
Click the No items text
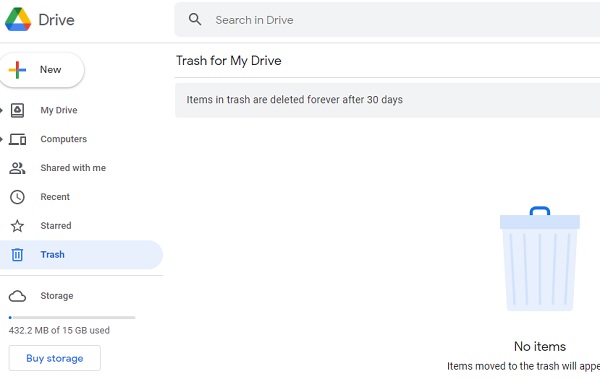click(x=540, y=346)
